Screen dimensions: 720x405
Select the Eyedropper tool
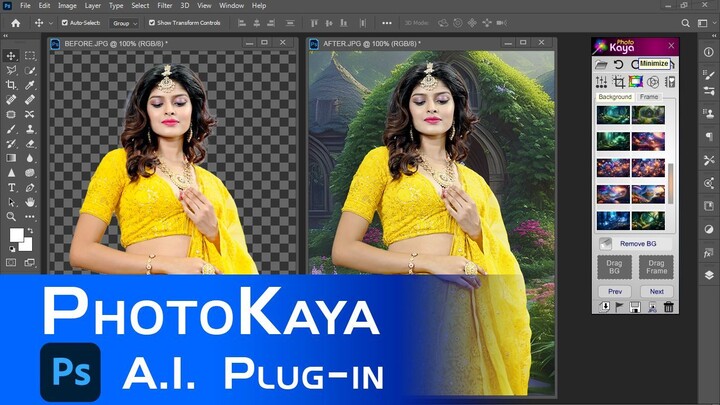tap(30, 85)
